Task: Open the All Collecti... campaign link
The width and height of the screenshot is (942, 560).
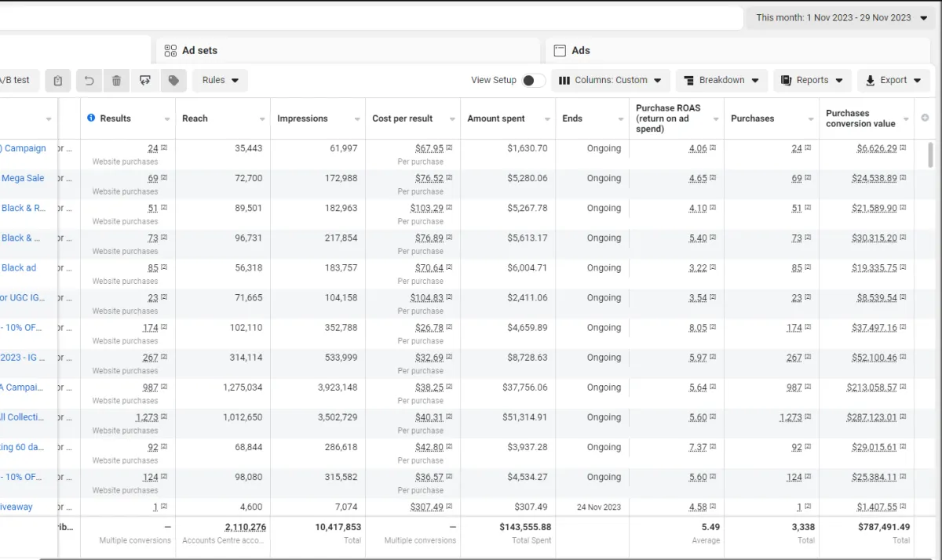Action: coord(20,417)
